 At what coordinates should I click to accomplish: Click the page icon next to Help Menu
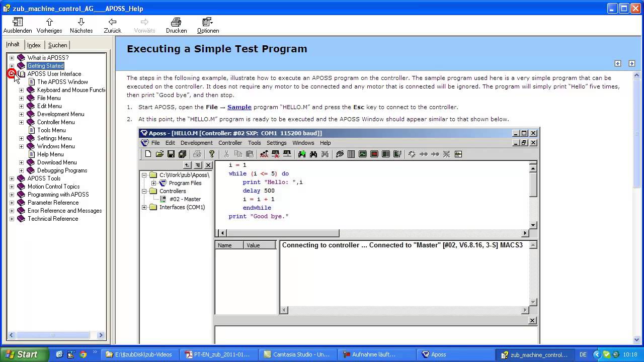coord(31,154)
